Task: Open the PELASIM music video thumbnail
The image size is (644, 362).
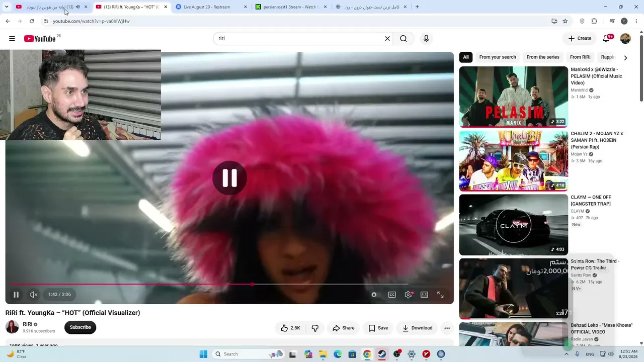Action: [x=514, y=97]
